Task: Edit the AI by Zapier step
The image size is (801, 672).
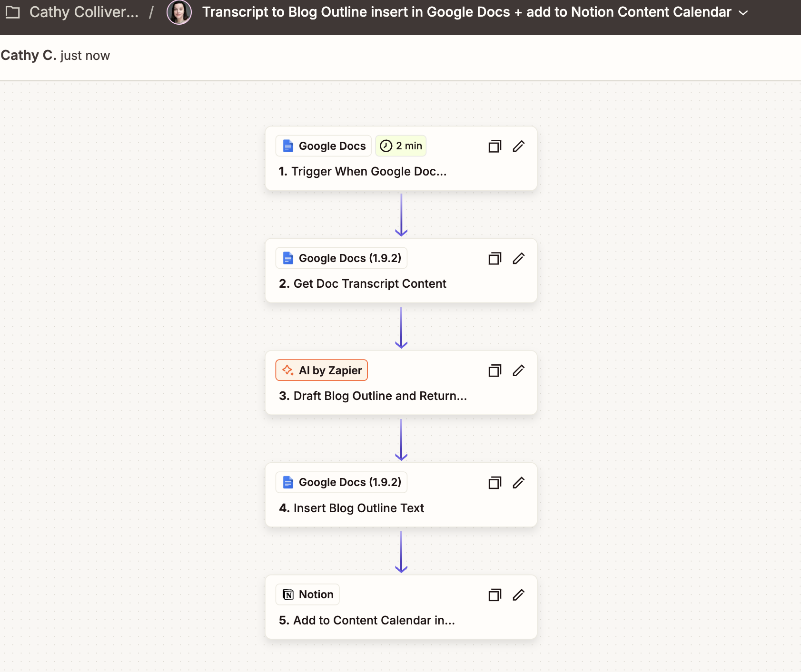Action: [x=518, y=370]
